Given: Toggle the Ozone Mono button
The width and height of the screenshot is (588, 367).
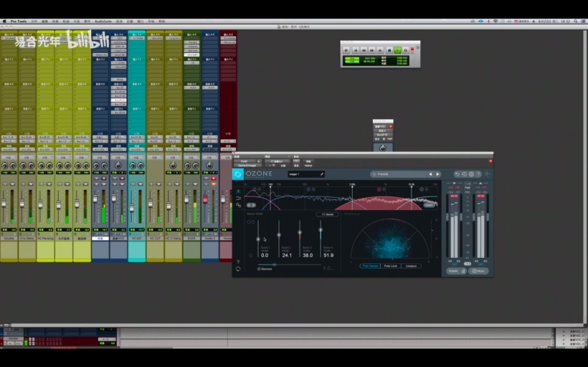Looking at the screenshot, I should coord(478,271).
